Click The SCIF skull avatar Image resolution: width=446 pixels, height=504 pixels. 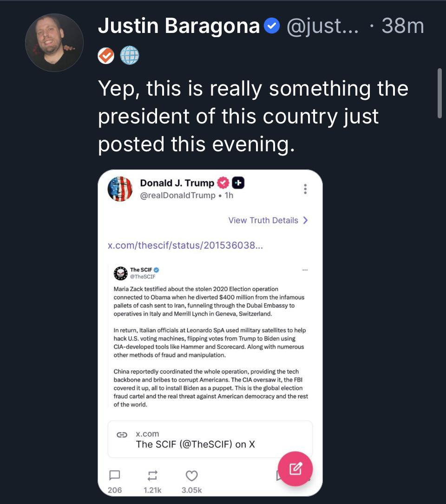pos(121,273)
